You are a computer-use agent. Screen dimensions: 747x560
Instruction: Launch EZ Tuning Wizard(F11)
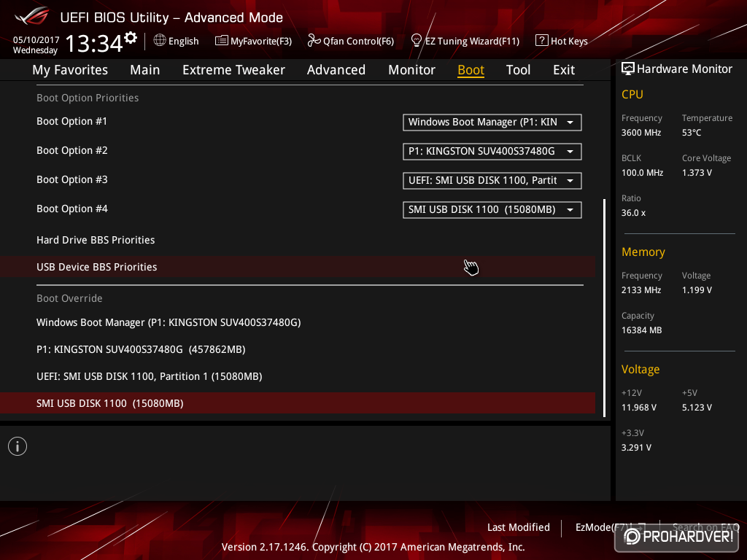(x=472, y=41)
